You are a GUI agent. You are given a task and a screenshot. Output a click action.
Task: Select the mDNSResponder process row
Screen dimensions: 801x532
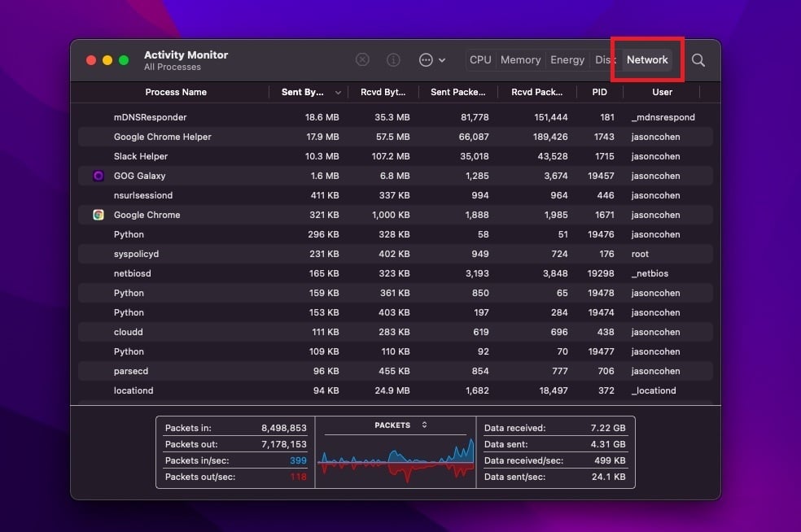(x=396, y=117)
